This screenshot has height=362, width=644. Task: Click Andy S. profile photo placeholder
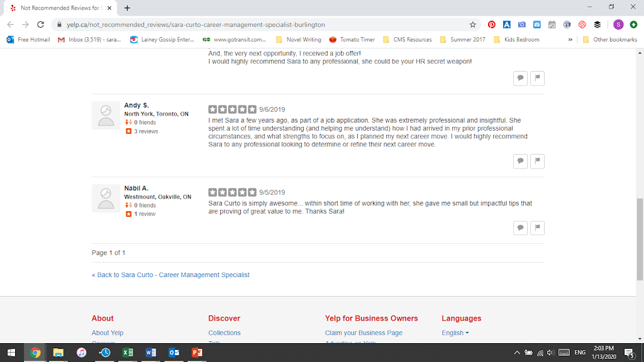click(x=106, y=116)
